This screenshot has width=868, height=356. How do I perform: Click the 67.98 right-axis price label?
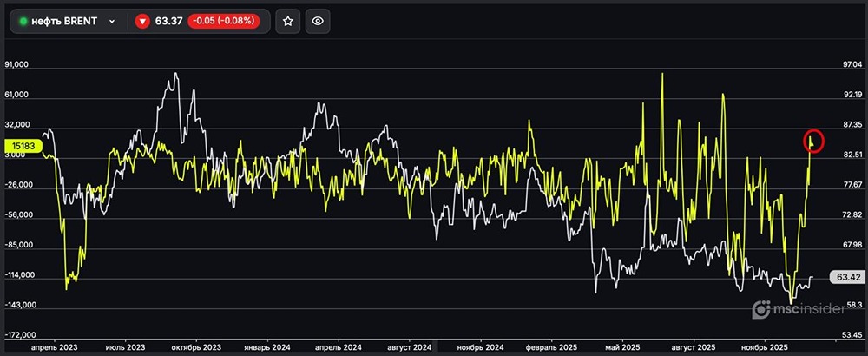(852, 244)
